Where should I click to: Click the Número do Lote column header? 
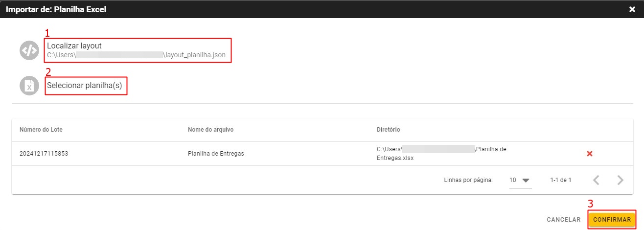41,130
